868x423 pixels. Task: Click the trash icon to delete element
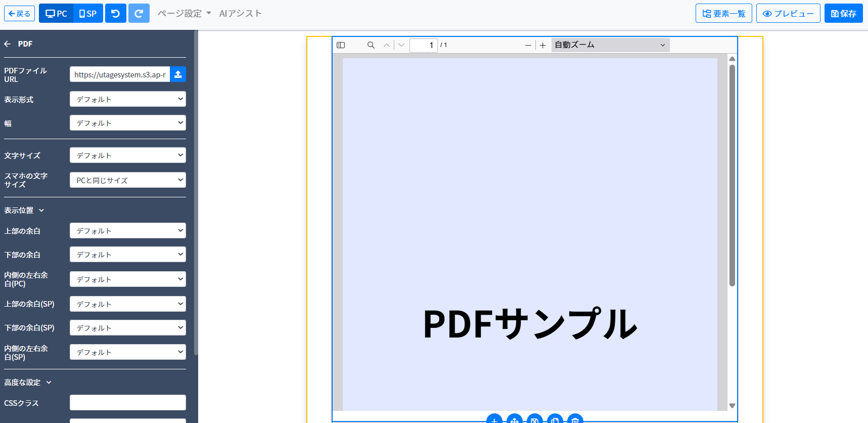point(575,419)
